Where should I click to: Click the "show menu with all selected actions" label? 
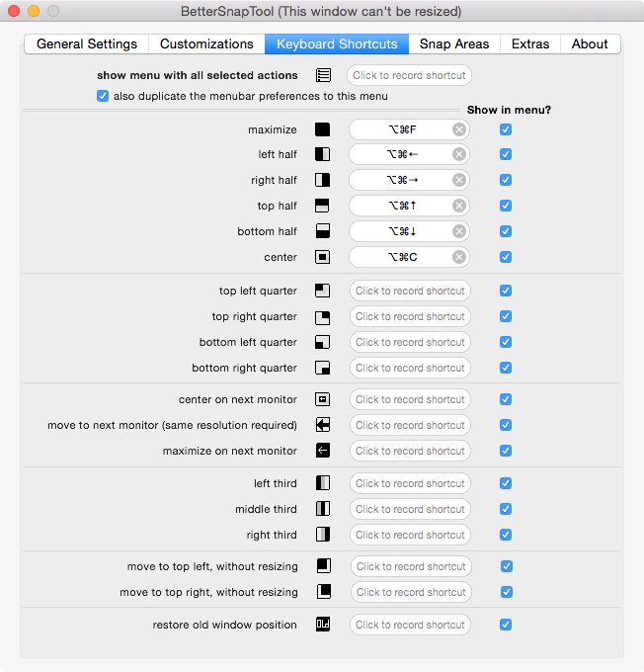(198, 75)
